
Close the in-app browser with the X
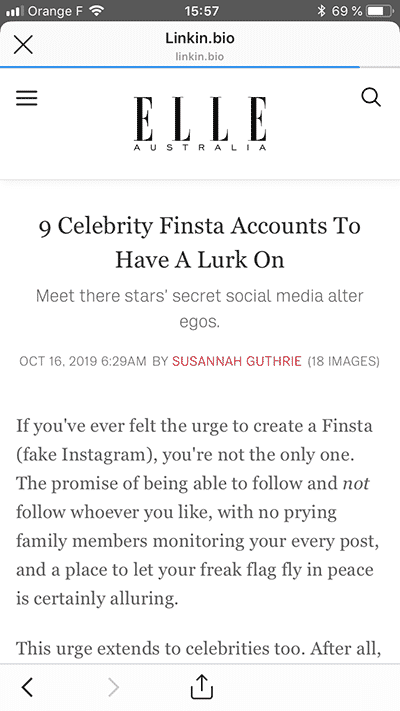point(23,44)
